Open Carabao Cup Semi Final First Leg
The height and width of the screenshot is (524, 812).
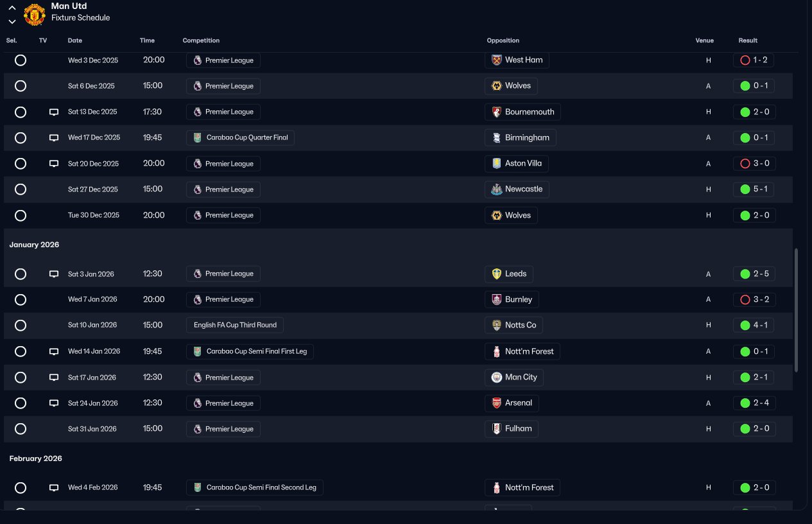[250, 351]
